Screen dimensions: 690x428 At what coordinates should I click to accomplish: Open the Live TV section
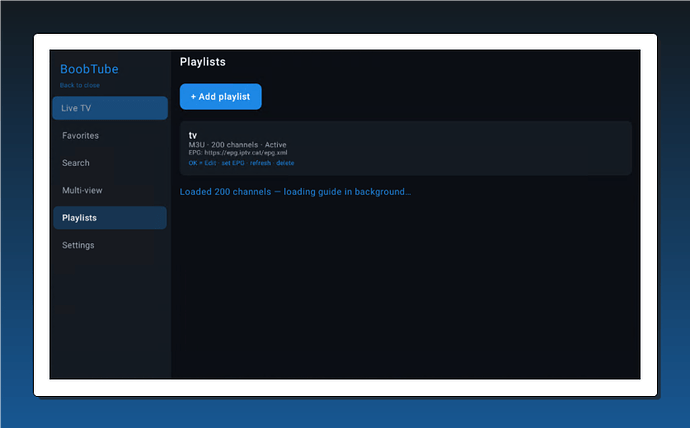[110, 108]
